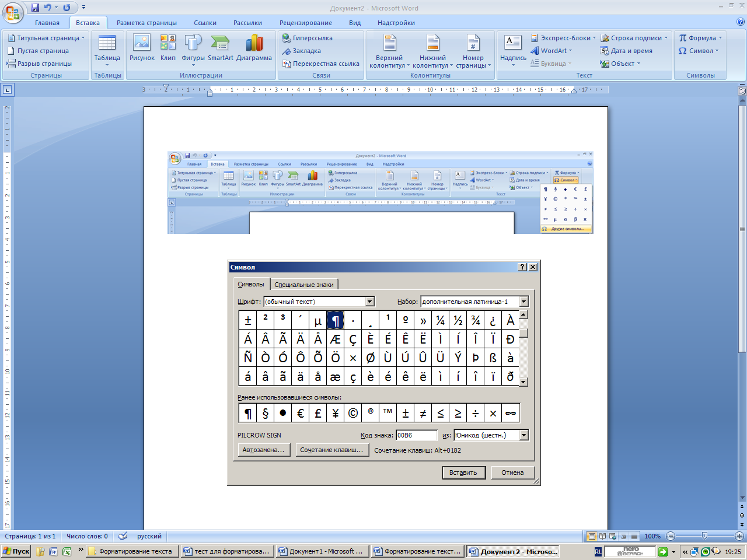Open the Разметка страницы tab
This screenshot has height=560, width=747.
tap(146, 23)
